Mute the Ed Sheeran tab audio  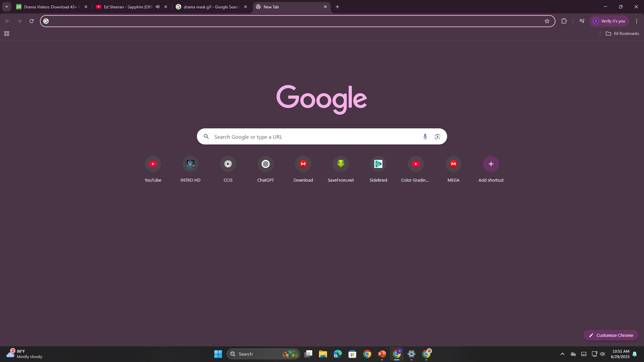tap(158, 7)
